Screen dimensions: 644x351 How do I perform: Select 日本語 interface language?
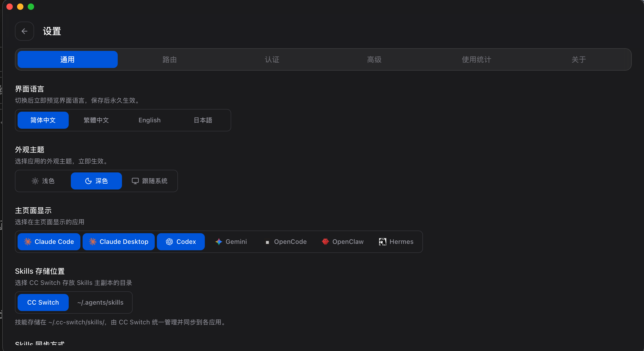(x=203, y=120)
